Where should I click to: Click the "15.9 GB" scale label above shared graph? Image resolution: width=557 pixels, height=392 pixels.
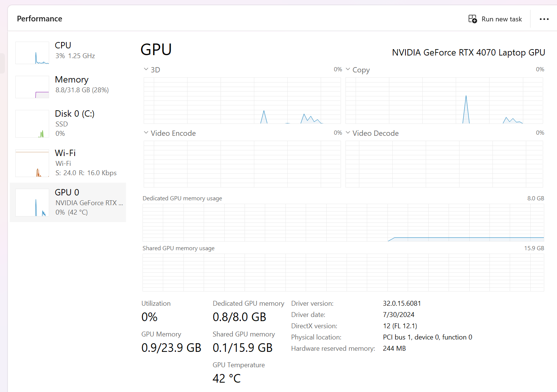[x=534, y=248]
